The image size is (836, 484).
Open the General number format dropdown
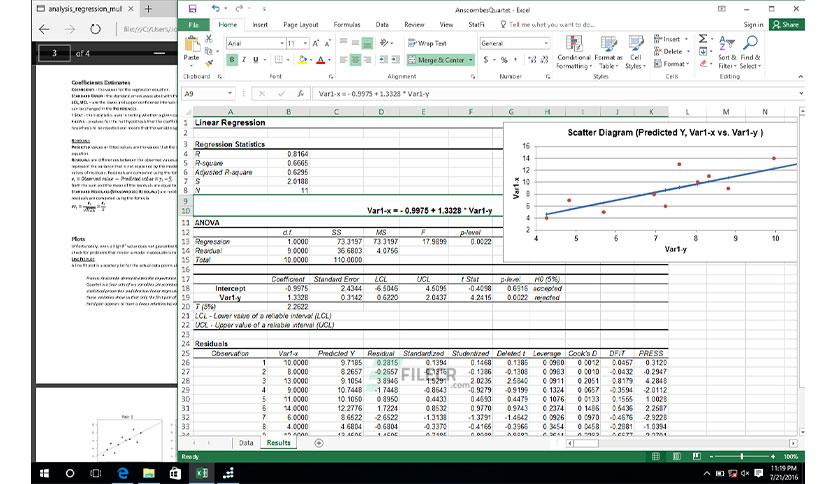[546, 43]
